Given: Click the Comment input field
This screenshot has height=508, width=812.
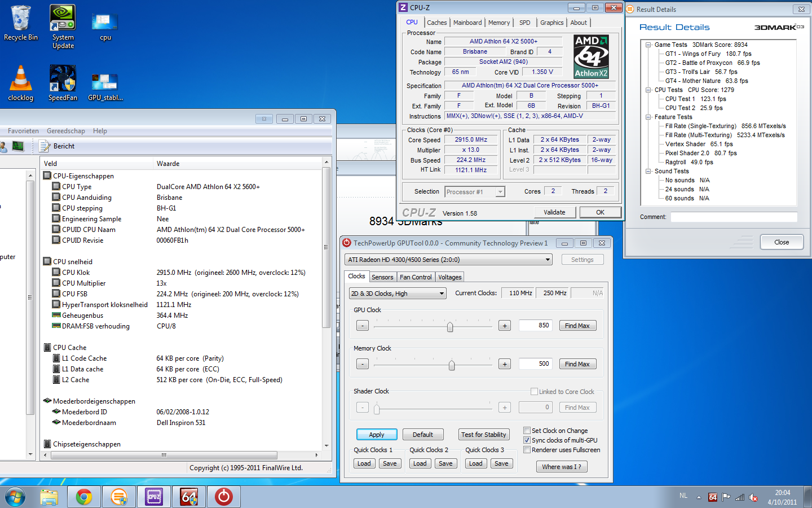Looking at the screenshot, I should [734, 217].
